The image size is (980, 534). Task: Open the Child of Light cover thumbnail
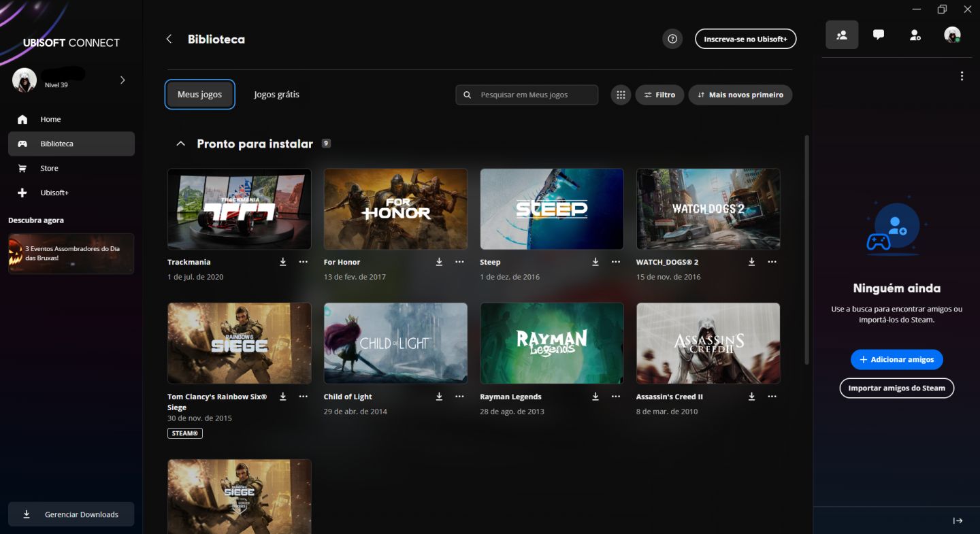point(395,344)
